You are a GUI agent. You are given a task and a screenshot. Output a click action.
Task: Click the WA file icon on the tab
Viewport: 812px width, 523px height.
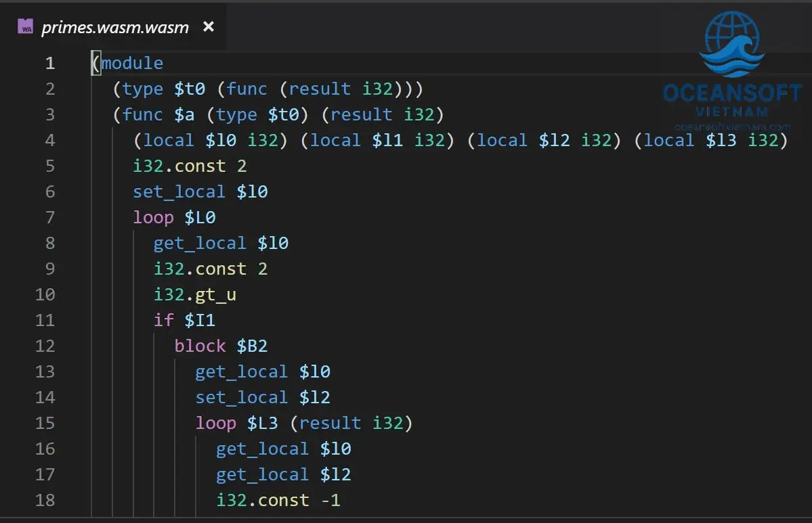pyautogui.click(x=25, y=26)
